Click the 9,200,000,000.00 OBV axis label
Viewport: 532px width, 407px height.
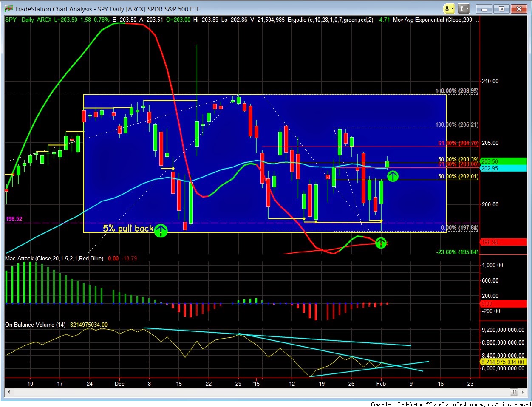click(503, 330)
